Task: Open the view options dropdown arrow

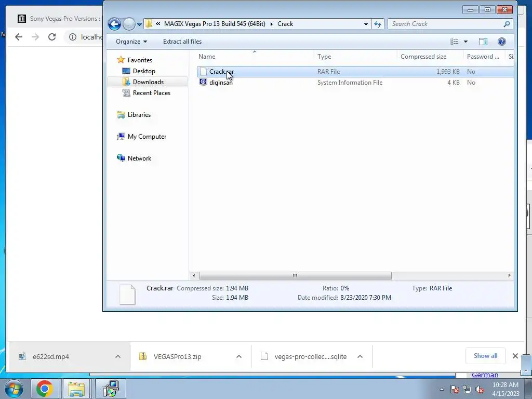Action: click(x=465, y=42)
